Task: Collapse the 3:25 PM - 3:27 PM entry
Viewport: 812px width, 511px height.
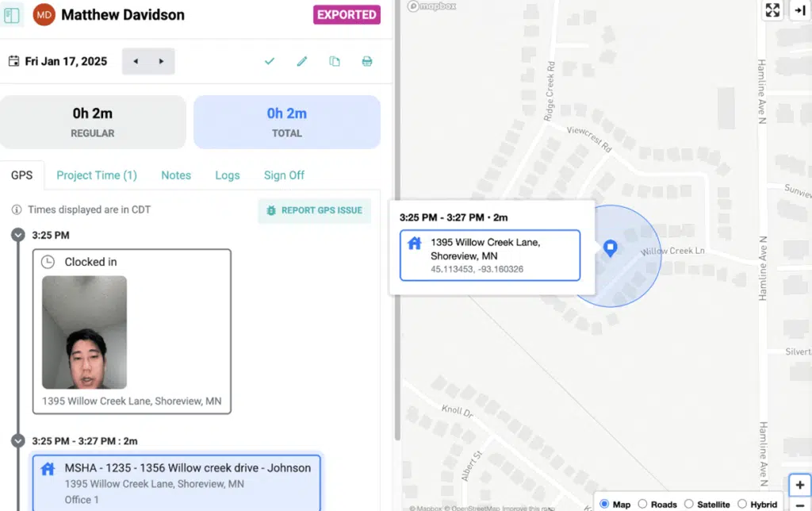Action: point(17,440)
